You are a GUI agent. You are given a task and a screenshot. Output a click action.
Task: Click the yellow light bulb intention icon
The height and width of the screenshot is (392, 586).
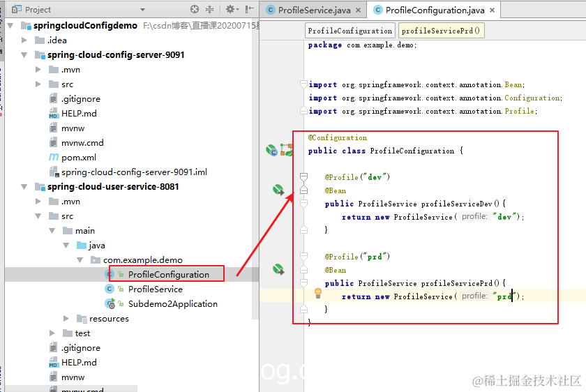[x=318, y=294]
